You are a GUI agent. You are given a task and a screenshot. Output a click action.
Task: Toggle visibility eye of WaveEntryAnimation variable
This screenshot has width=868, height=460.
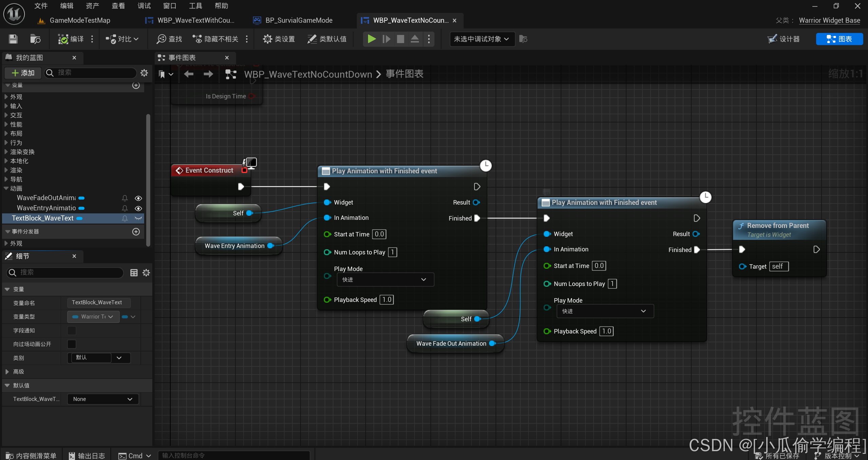[138, 208]
